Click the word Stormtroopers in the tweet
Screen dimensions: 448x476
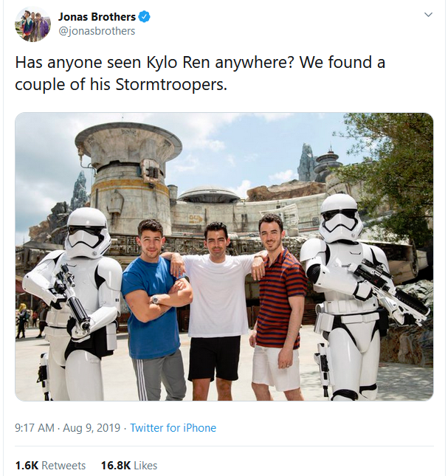(171, 84)
